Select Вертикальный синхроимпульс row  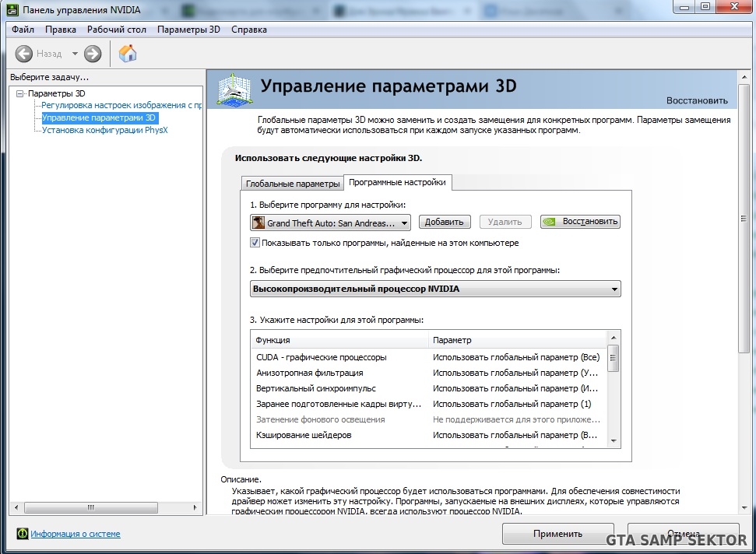[x=429, y=388]
